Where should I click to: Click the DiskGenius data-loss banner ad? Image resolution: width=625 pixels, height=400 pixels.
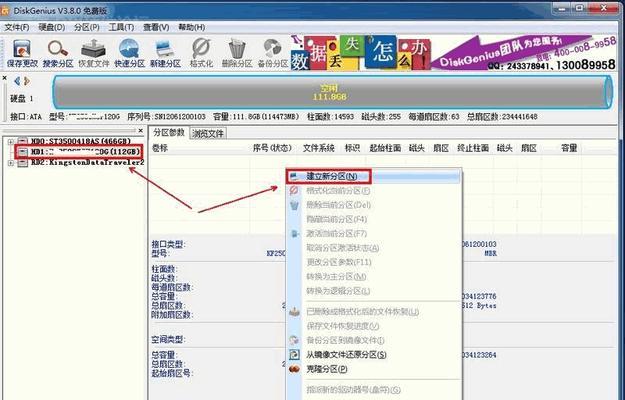[454, 53]
